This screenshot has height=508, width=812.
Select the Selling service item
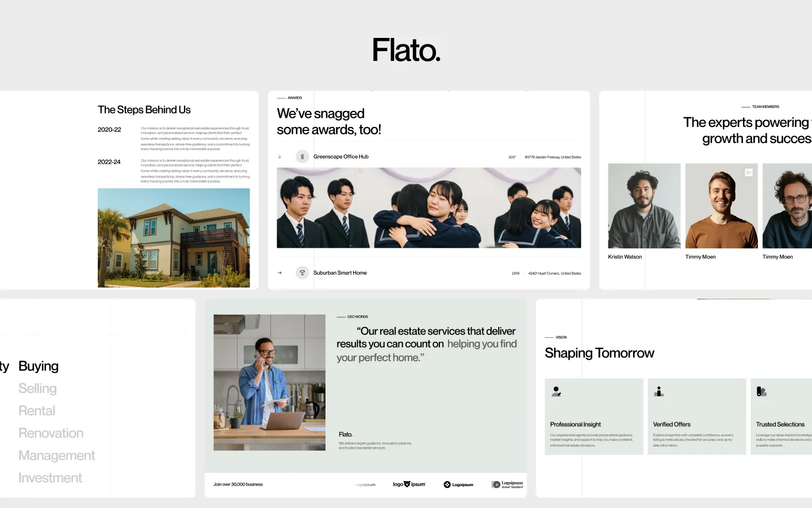[x=37, y=388]
